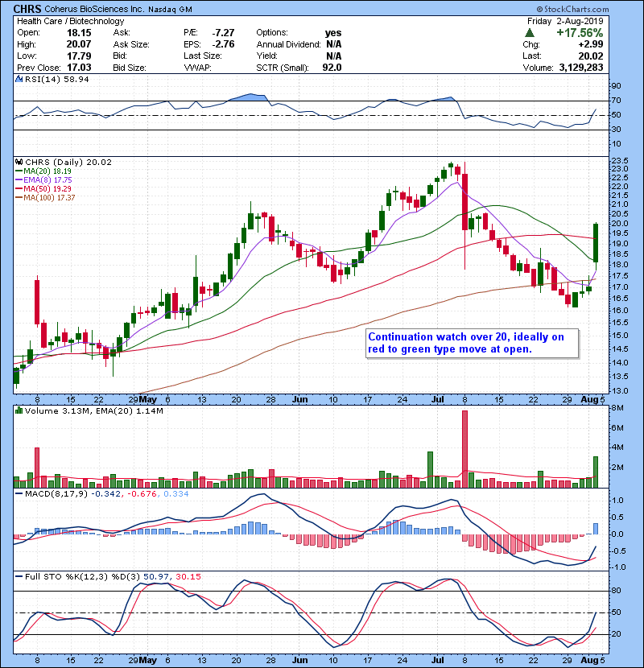Click the Ask Size label
This screenshot has width=644, height=668.
[131, 44]
